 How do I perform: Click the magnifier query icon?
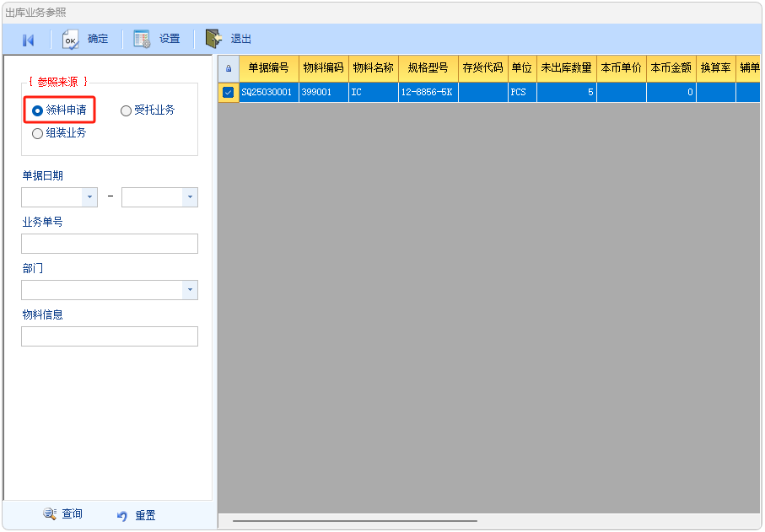tap(49, 514)
